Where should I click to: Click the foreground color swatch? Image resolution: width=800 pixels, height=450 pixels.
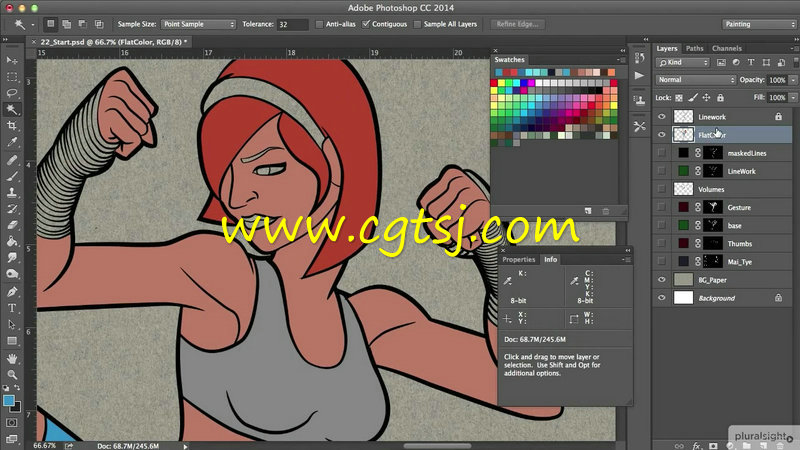[x=9, y=401]
